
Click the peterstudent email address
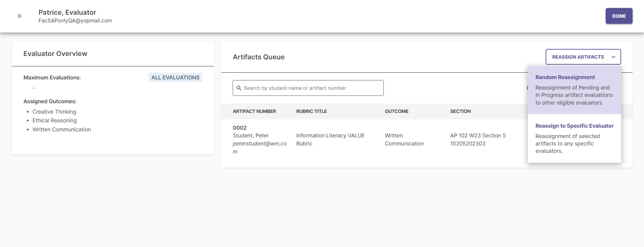click(260, 147)
